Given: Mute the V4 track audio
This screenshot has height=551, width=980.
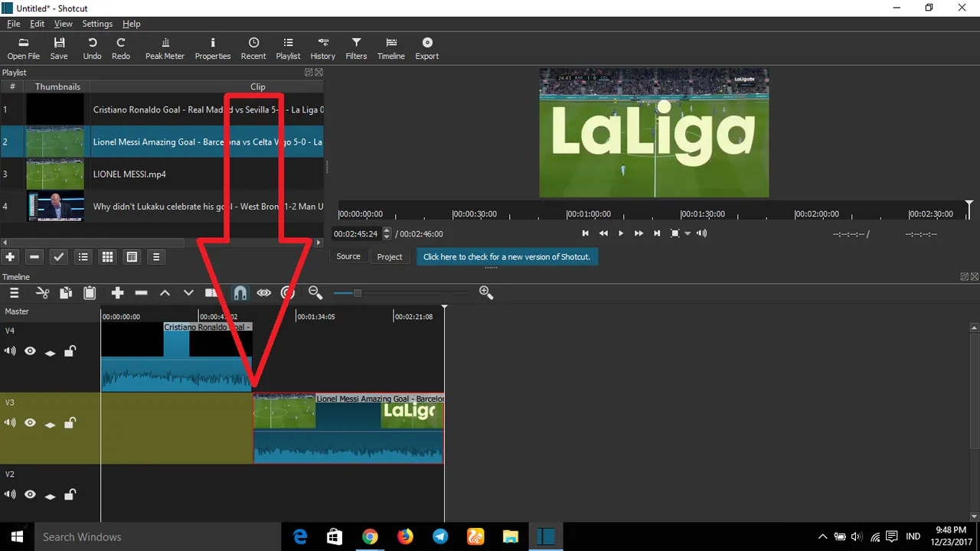Looking at the screenshot, I should tap(10, 351).
